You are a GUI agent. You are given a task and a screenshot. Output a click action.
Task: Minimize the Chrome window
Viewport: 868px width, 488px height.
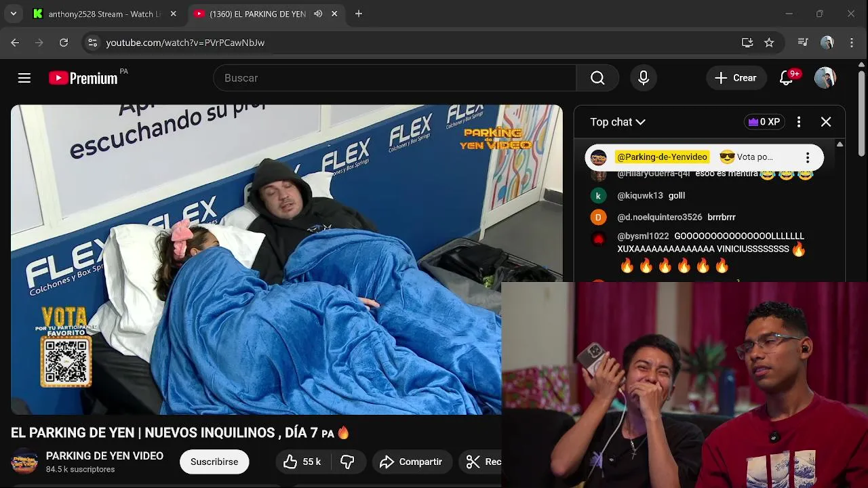[789, 14]
